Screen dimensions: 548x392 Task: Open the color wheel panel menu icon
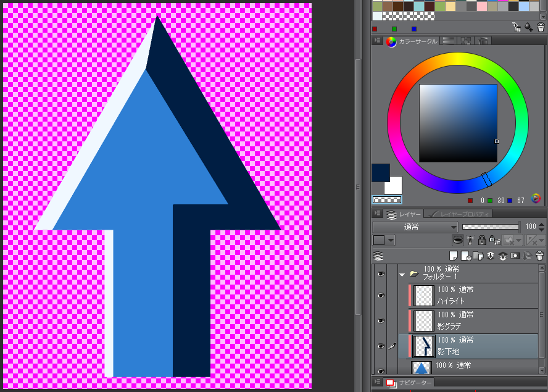coord(377,41)
